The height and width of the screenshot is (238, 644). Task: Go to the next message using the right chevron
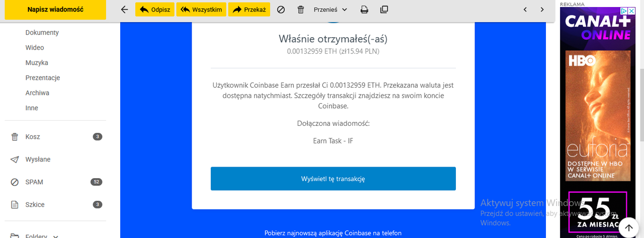542,10
